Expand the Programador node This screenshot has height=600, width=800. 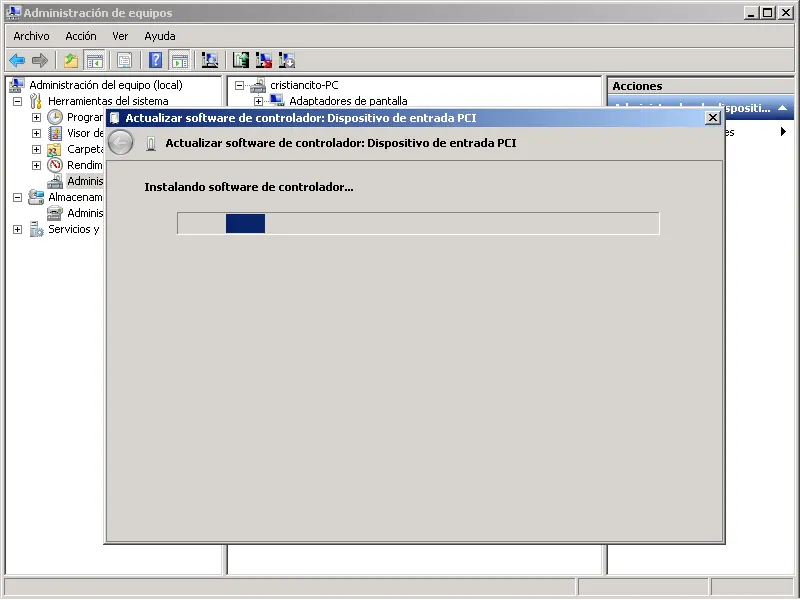tap(36, 117)
